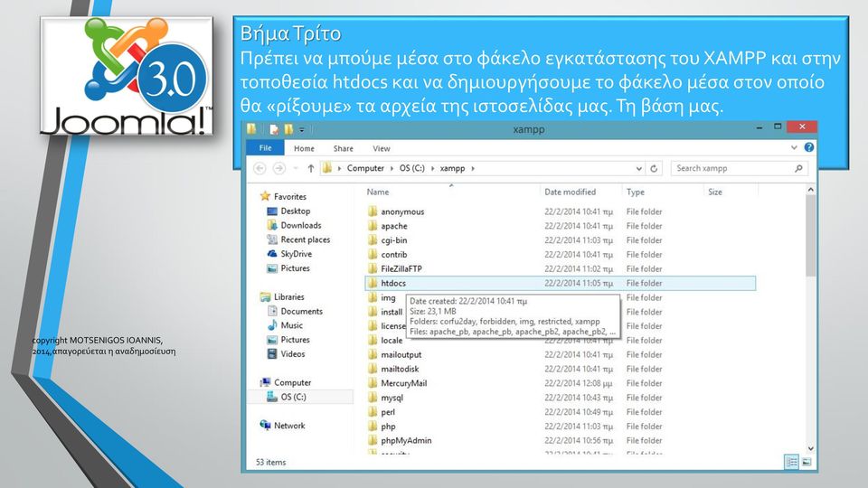
Task: Click the '53 items' status text
Action: click(x=270, y=462)
